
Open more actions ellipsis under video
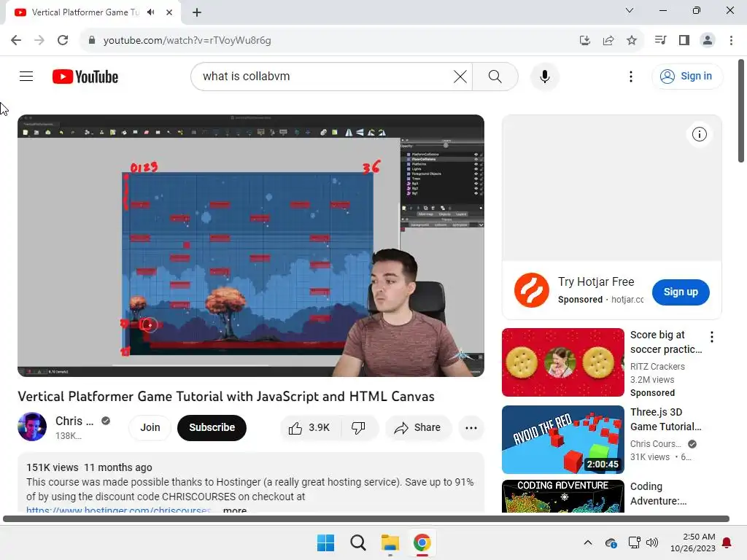click(471, 427)
